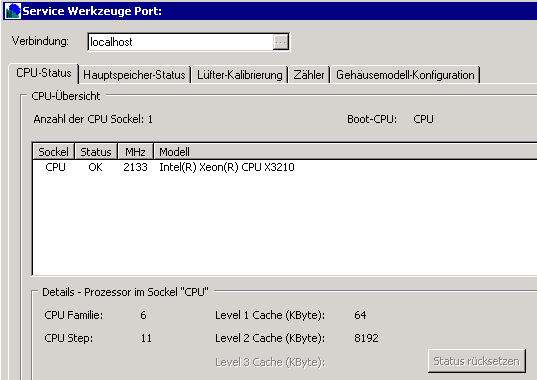This screenshot has height=380, width=537.
Task: Click the MHz column header
Action: tap(135, 152)
